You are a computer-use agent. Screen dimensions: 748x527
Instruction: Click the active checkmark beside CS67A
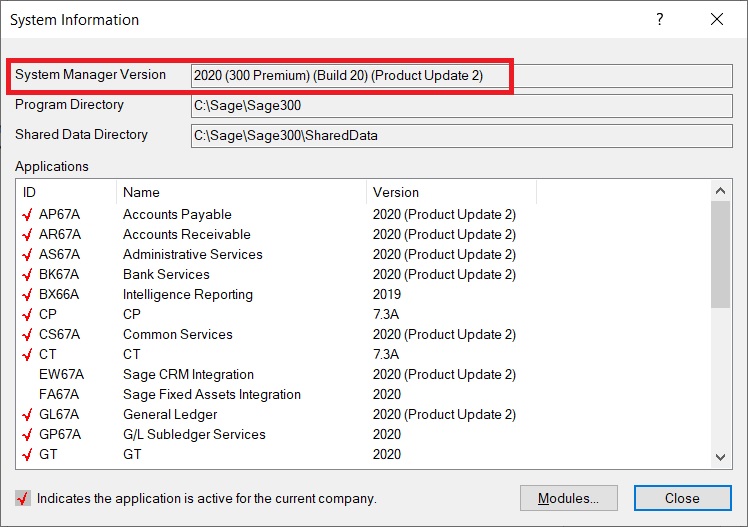click(27, 335)
